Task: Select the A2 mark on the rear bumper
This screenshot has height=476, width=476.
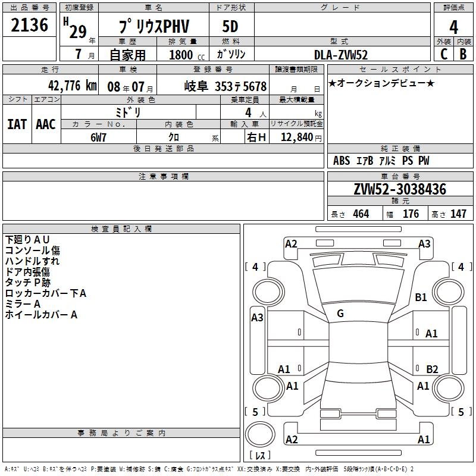Action: click(x=292, y=439)
